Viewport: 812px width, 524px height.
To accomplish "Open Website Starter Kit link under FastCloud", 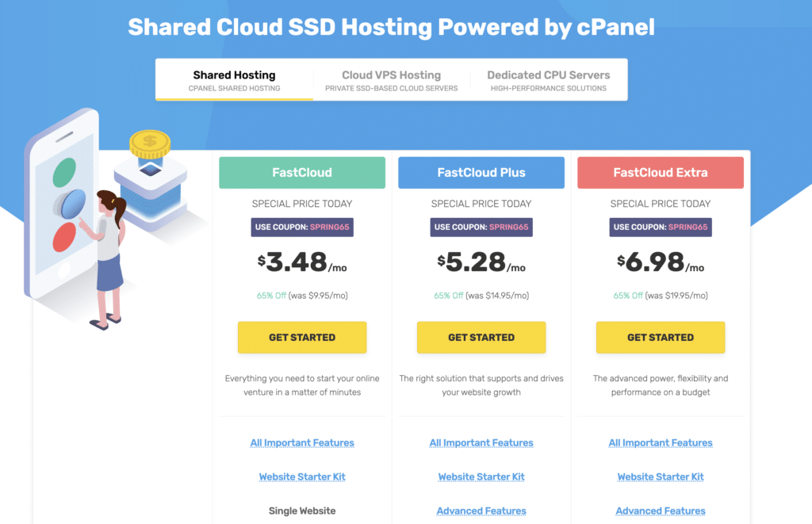I will click(x=302, y=476).
